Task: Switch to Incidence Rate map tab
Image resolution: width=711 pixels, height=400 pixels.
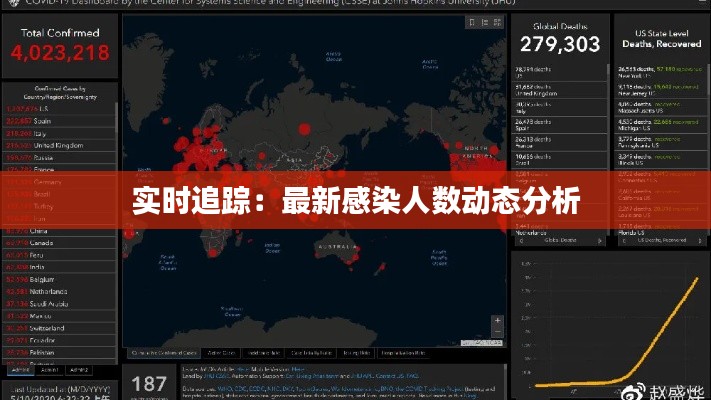Action: coord(263,353)
